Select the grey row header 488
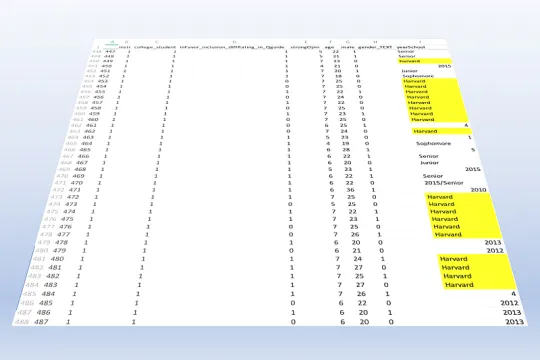The height and width of the screenshot is (360, 540). pos(21,322)
